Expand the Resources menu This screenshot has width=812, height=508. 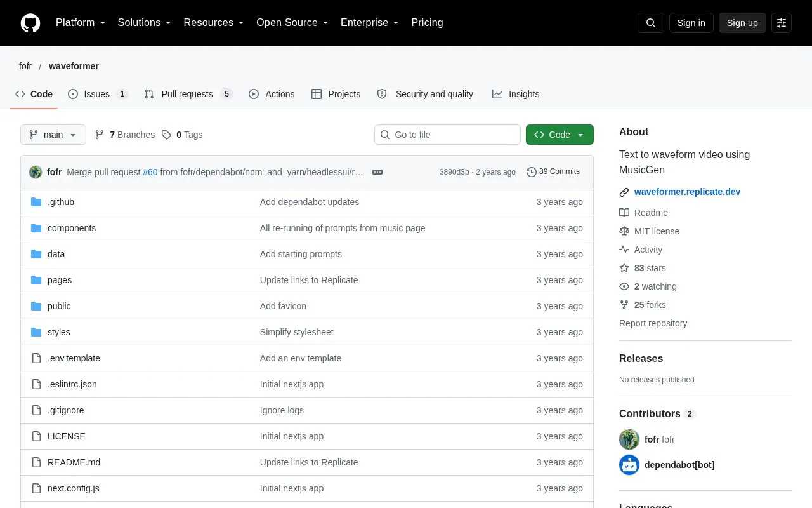214,23
